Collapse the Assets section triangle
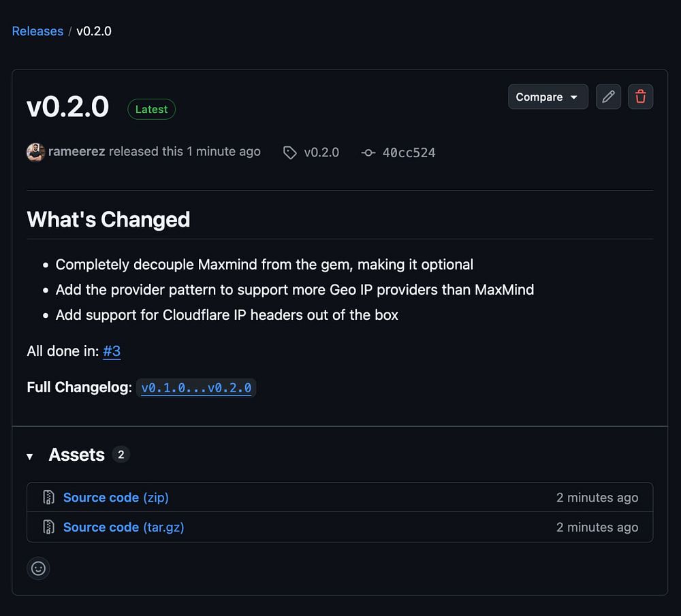 pyautogui.click(x=30, y=456)
